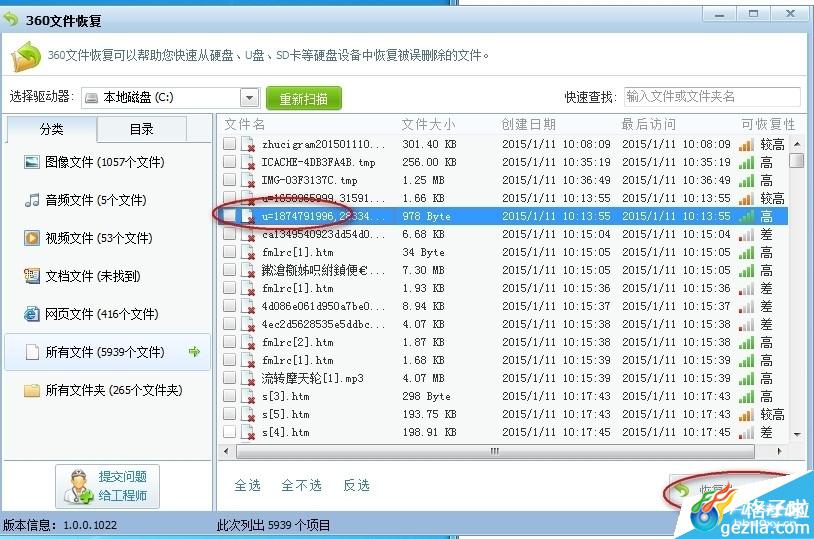Switch to the 分类 tab
The width and height of the screenshot is (814, 539).
51,129
